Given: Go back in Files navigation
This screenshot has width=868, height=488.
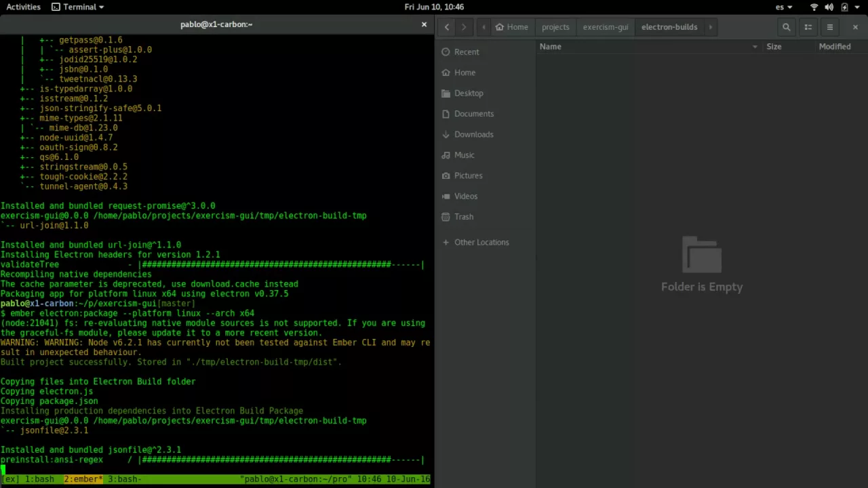Looking at the screenshot, I should coord(447,27).
